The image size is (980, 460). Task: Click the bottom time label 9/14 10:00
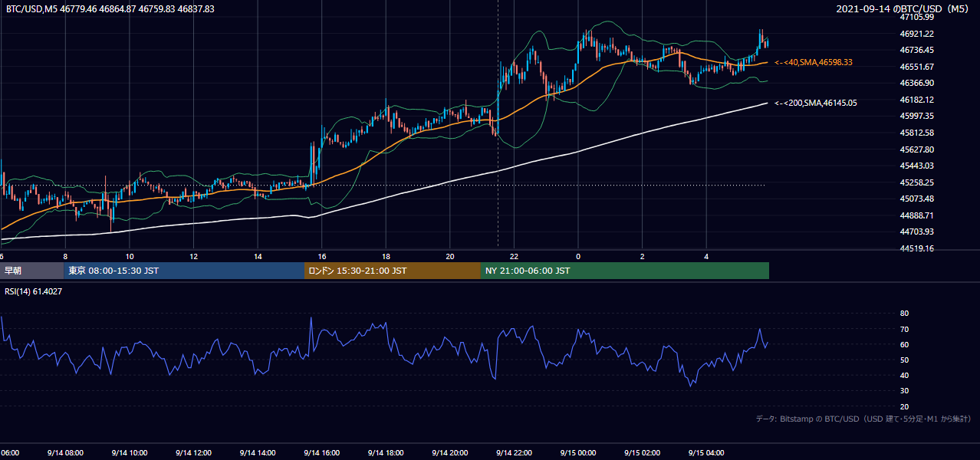coord(130,453)
